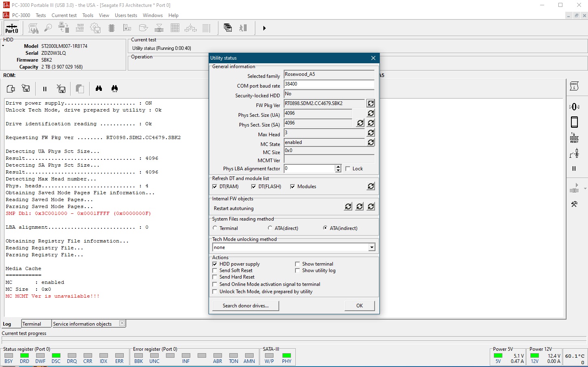Open the Users tests menu
Image resolution: width=588 pixels, height=367 pixels.
[x=126, y=15]
